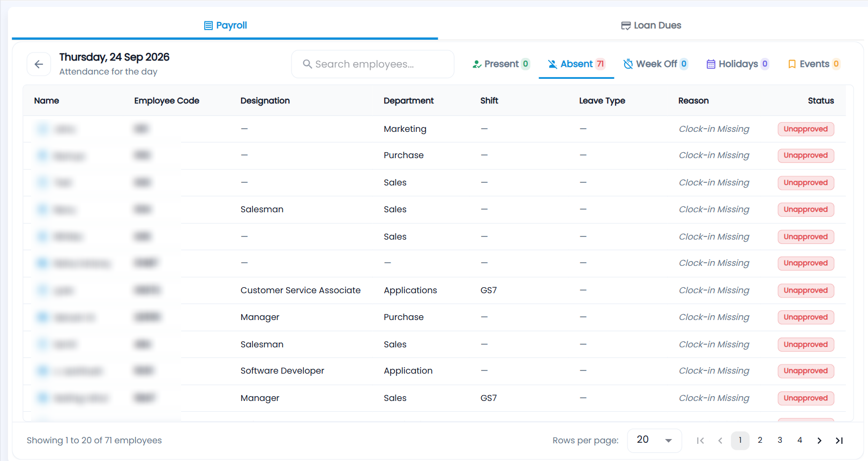Click the search magnifier icon
868x461 pixels.
click(x=308, y=64)
